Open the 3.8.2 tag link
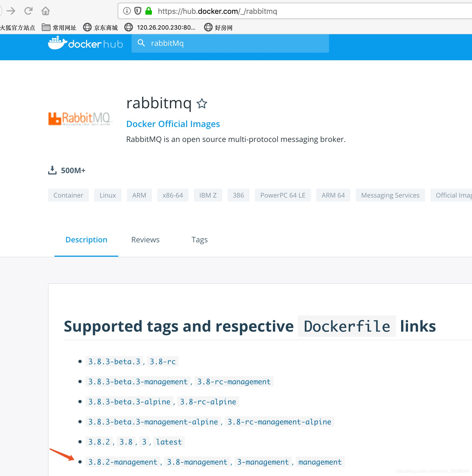This screenshot has height=476, width=472. [x=99, y=442]
